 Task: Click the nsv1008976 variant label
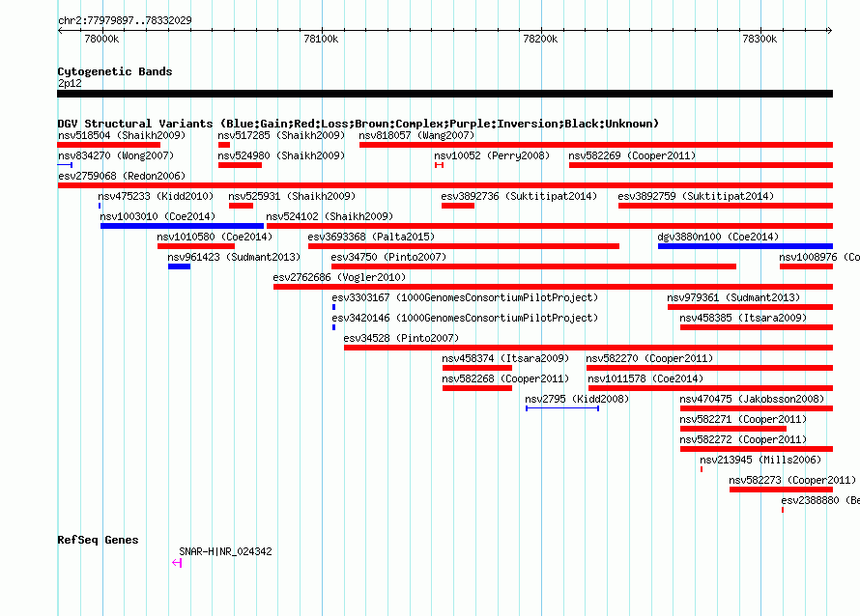tap(819, 257)
